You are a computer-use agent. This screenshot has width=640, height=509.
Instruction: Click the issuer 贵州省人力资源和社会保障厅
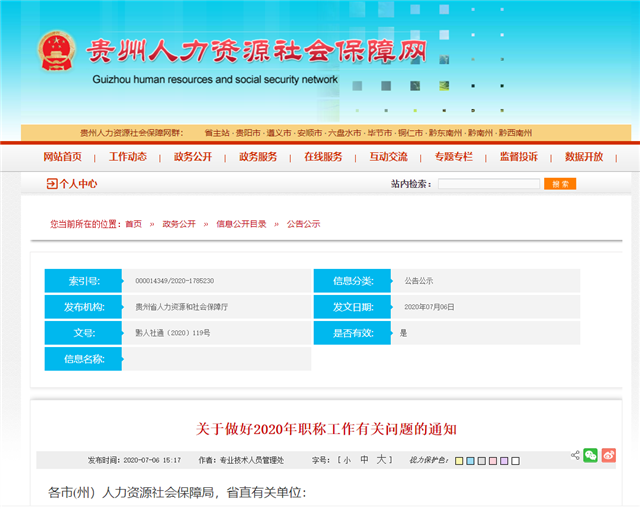click(182, 307)
